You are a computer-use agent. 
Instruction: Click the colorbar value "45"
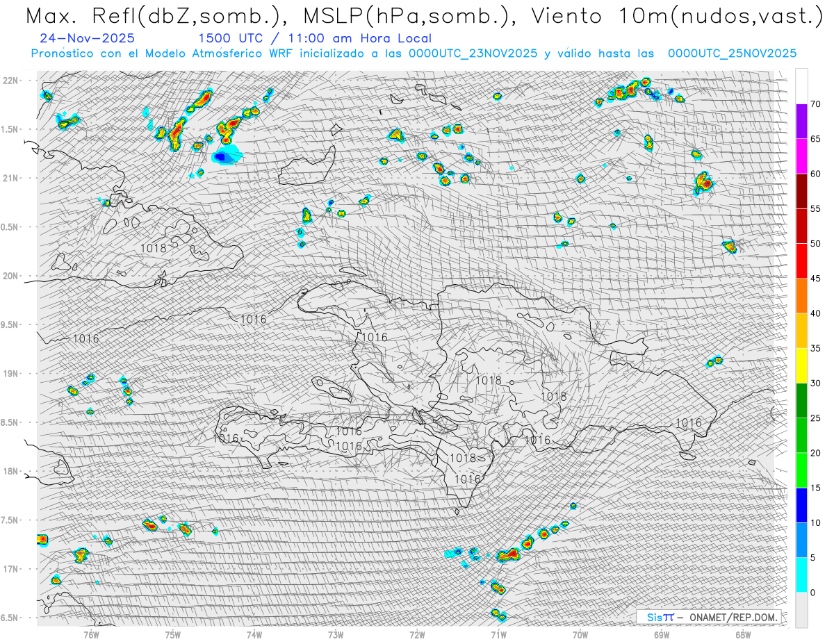click(816, 279)
